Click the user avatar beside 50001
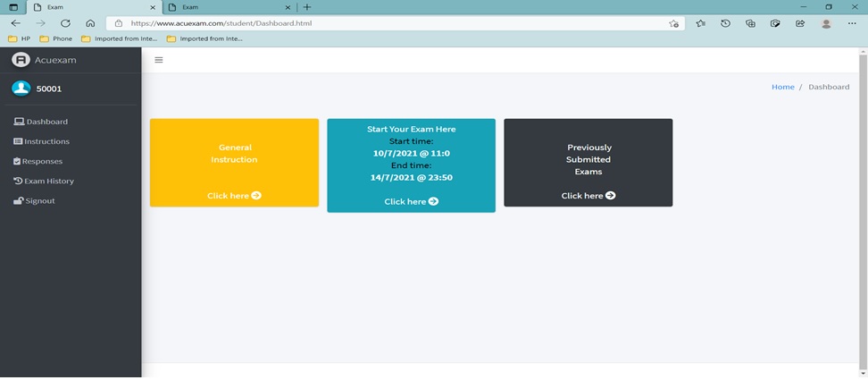The width and height of the screenshot is (868, 380). [21, 89]
